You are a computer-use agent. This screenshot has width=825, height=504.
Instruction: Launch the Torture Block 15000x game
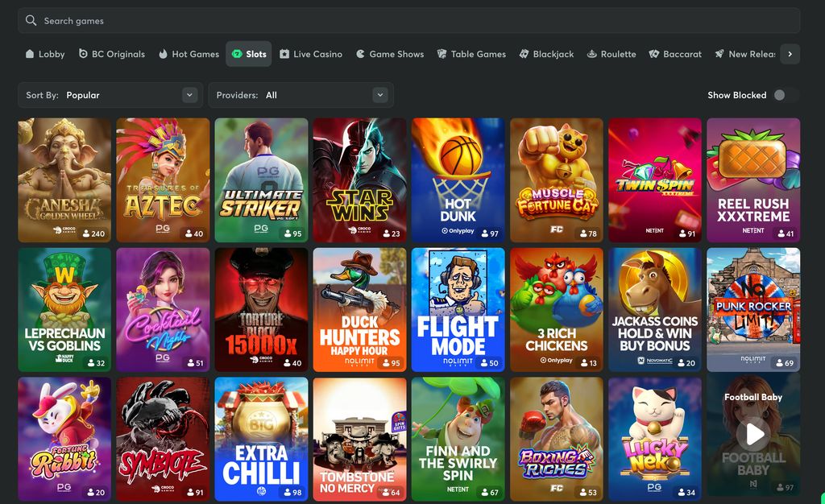point(262,310)
